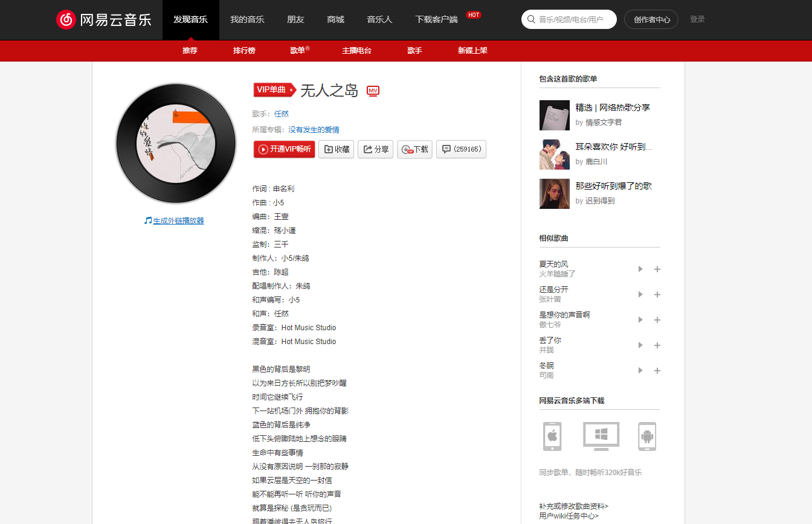Open comments button showing 259165

(461, 149)
